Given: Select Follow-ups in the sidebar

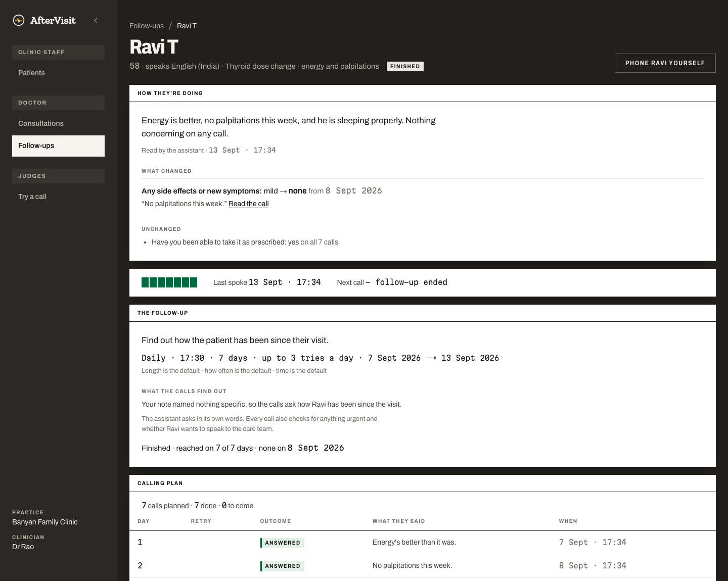Looking at the screenshot, I should click(x=58, y=146).
